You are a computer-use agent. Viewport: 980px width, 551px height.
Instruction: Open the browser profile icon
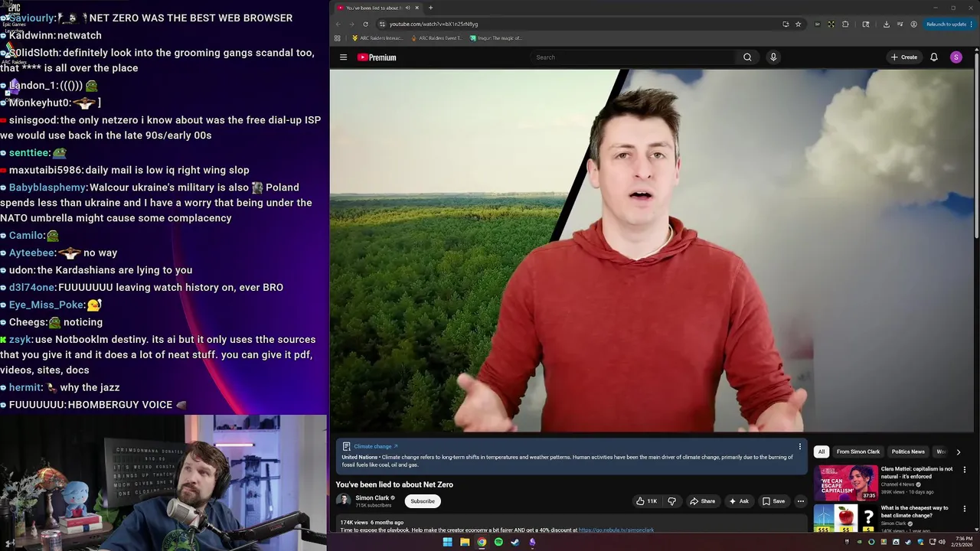[913, 24]
